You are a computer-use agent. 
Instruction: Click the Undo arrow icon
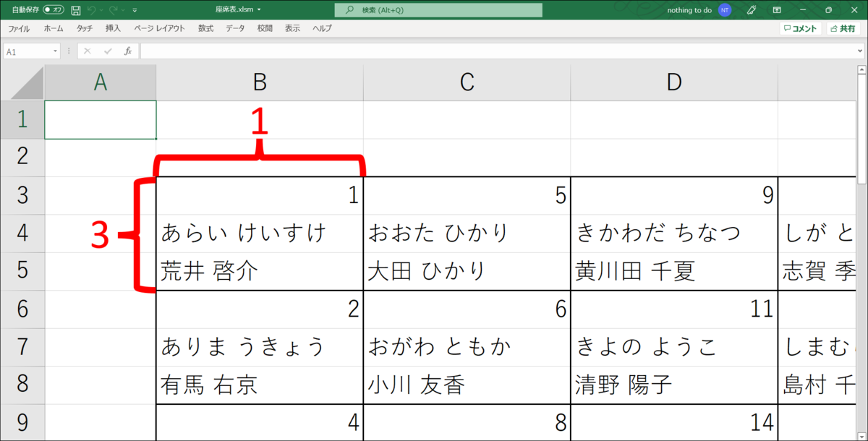[x=92, y=10]
